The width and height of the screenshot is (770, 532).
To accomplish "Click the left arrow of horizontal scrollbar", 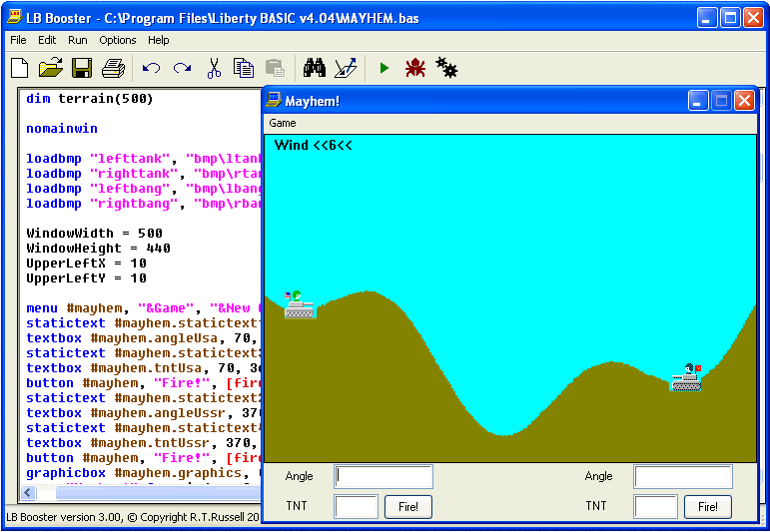I will (27, 492).
